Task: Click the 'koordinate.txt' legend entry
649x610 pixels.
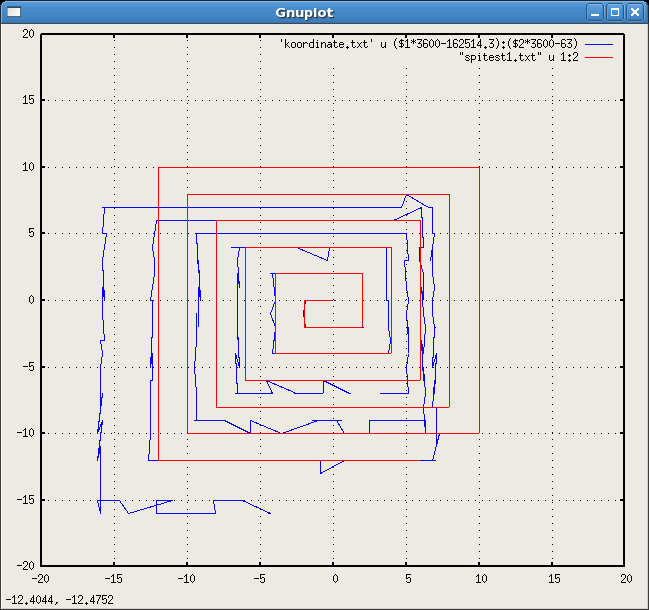Action: 428,44
